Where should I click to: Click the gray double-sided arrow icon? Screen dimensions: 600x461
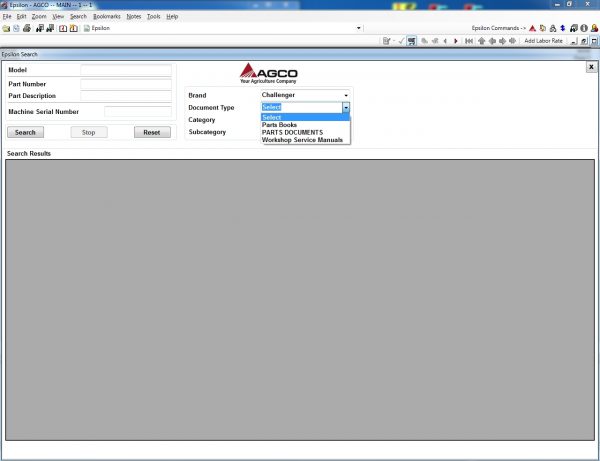click(512, 41)
